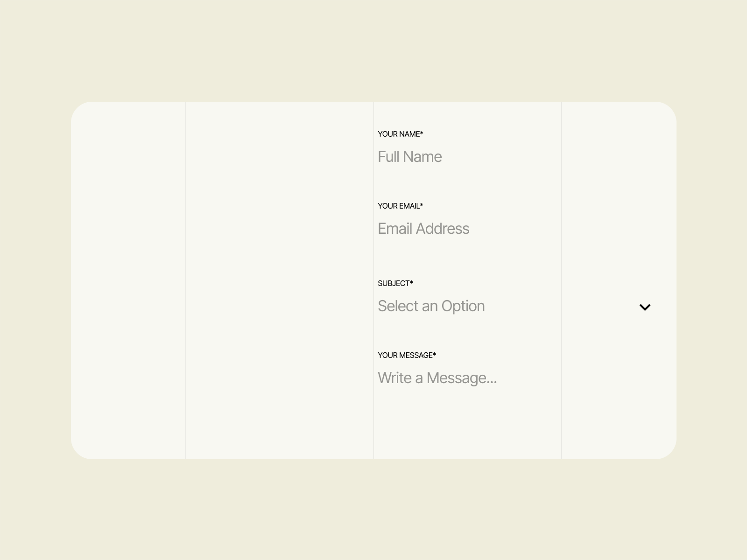The width and height of the screenshot is (747, 560).
Task: Click the blank second column of the card
Action: coord(279,280)
